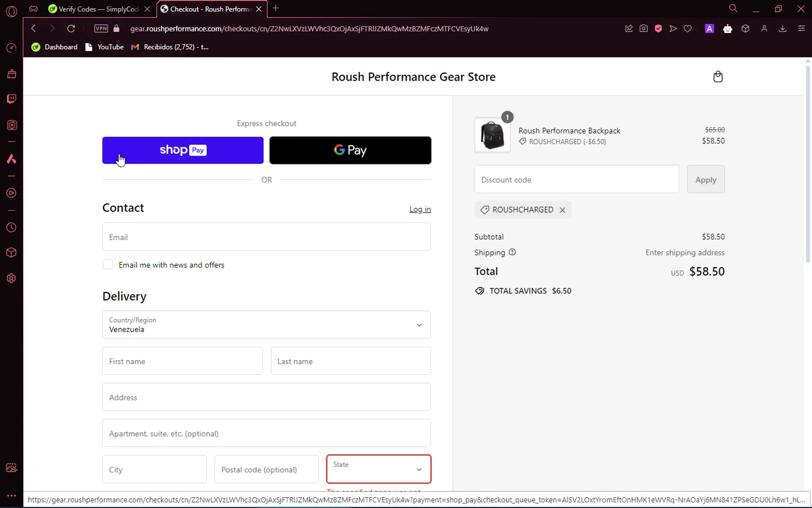
Task: Click the browser address bar URL
Action: (309, 29)
